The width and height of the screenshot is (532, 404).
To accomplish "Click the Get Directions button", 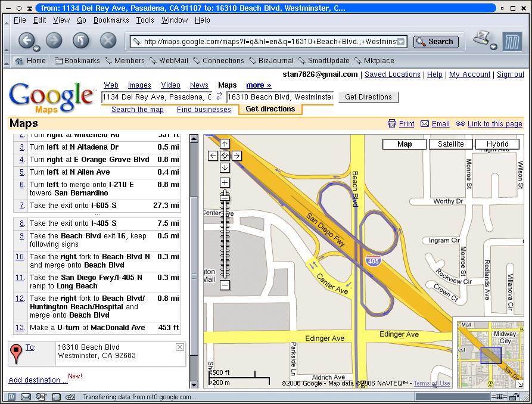I will (368, 97).
